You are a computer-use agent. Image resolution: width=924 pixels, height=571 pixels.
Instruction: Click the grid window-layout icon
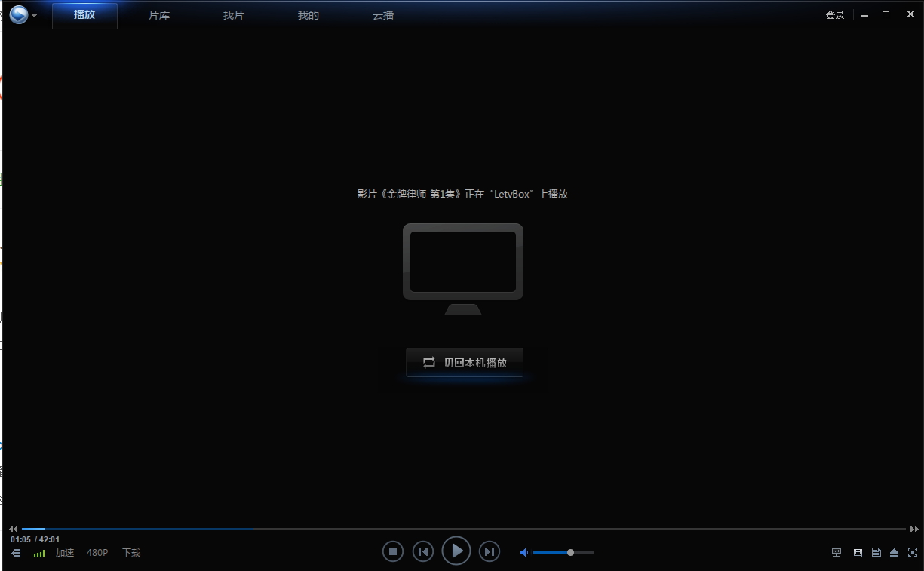(x=858, y=552)
